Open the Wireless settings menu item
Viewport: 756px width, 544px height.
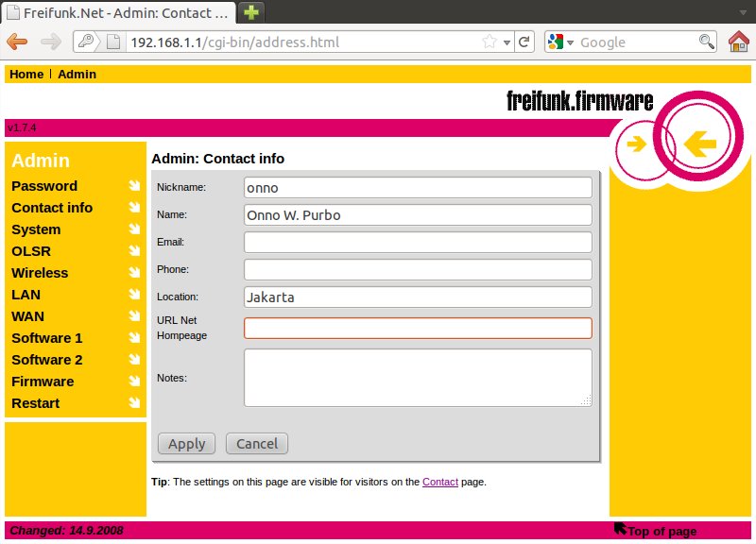point(40,273)
